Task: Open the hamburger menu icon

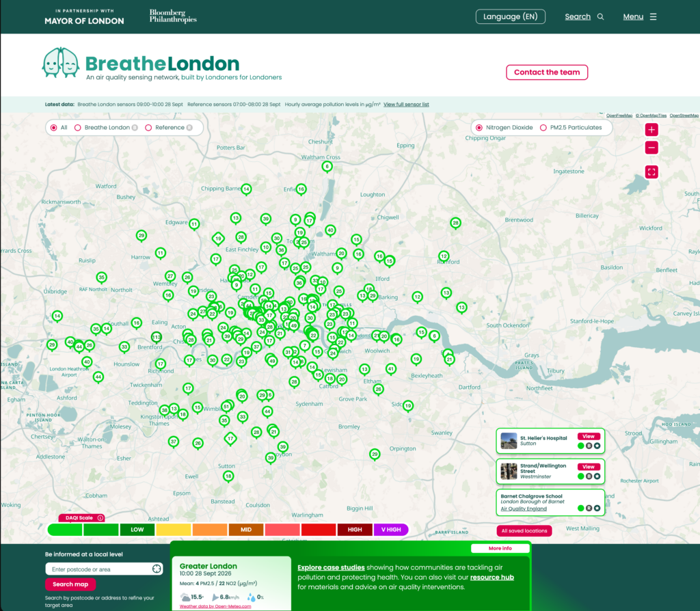Action: tap(653, 16)
